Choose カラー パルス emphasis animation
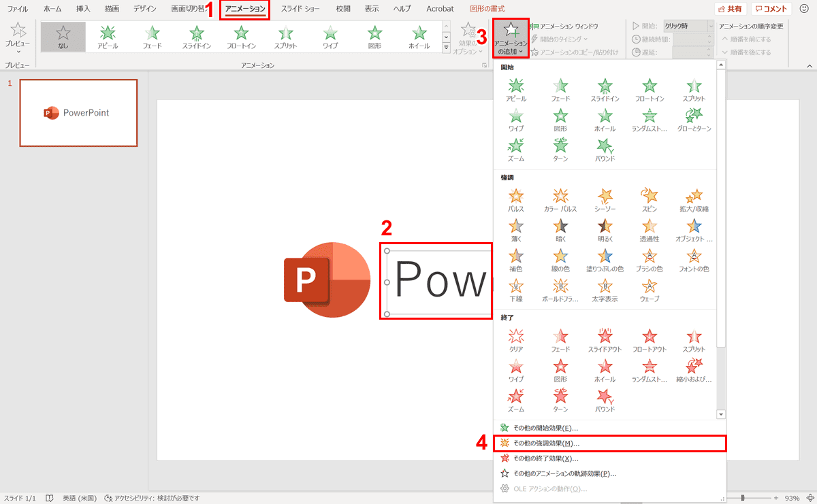The width and height of the screenshot is (817, 504). coord(560,201)
